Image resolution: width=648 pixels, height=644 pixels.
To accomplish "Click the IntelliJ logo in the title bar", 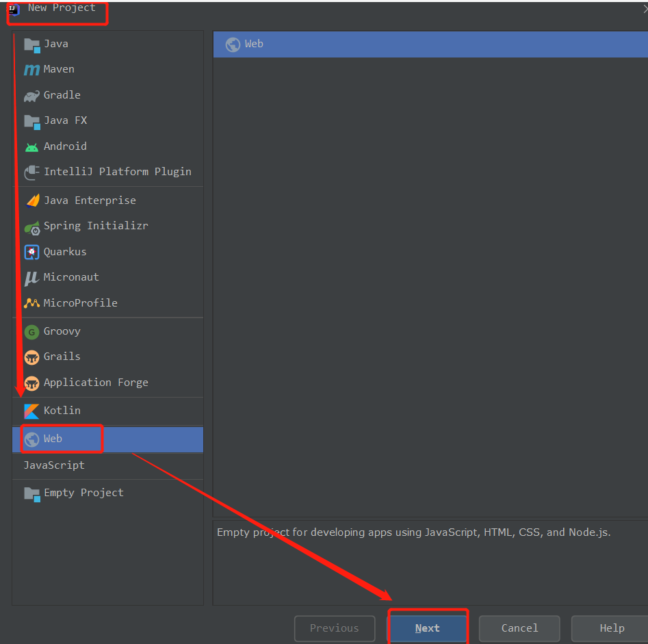I will (14, 9).
